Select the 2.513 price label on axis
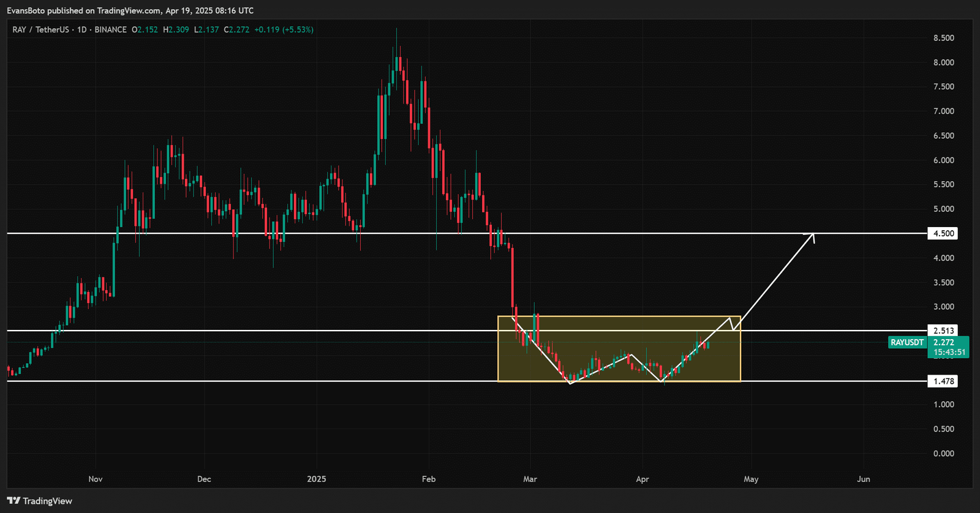 coord(943,331)
